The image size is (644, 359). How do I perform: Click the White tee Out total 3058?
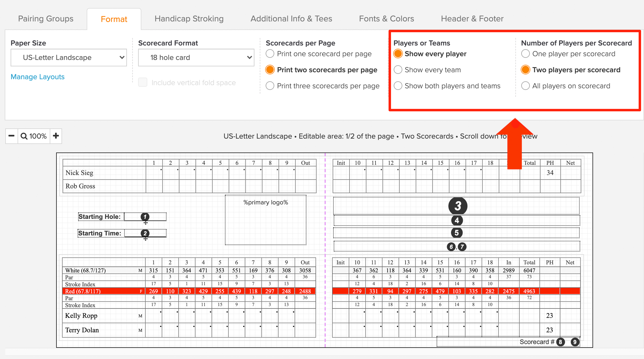point(305,270)
